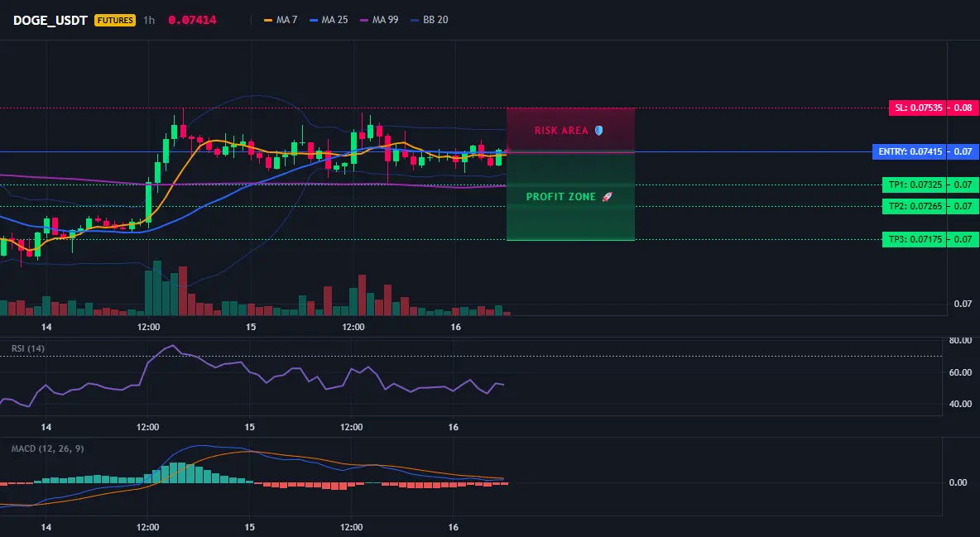Click the shield icon in Risk Area
This screenshot has height=537, width=980.
pyautogui.click(x=598, y=131)
